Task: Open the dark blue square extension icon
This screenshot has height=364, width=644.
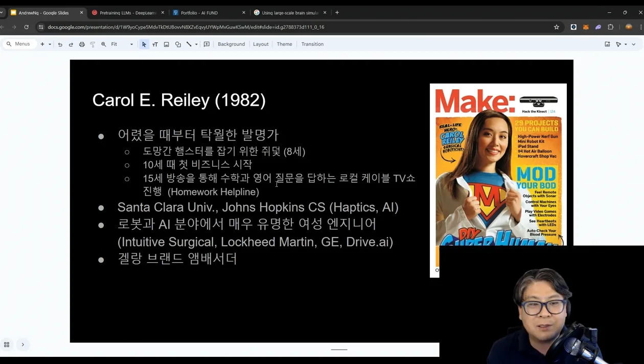Action: point(573,27)
